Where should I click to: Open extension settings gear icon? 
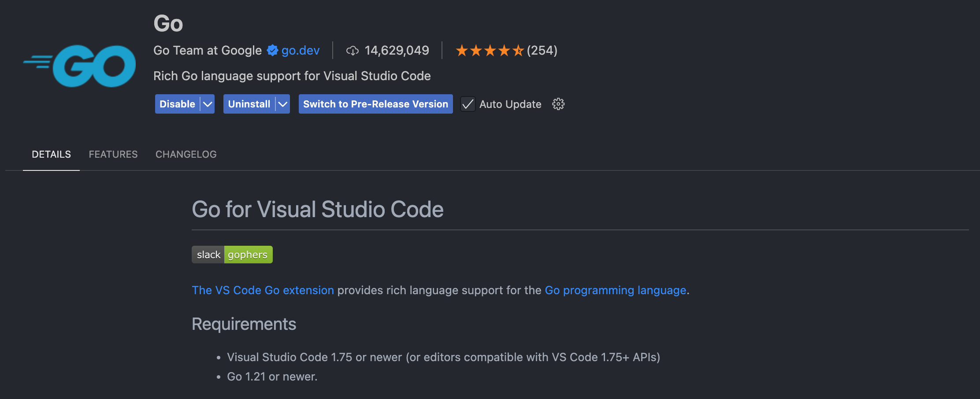[558, 104]
